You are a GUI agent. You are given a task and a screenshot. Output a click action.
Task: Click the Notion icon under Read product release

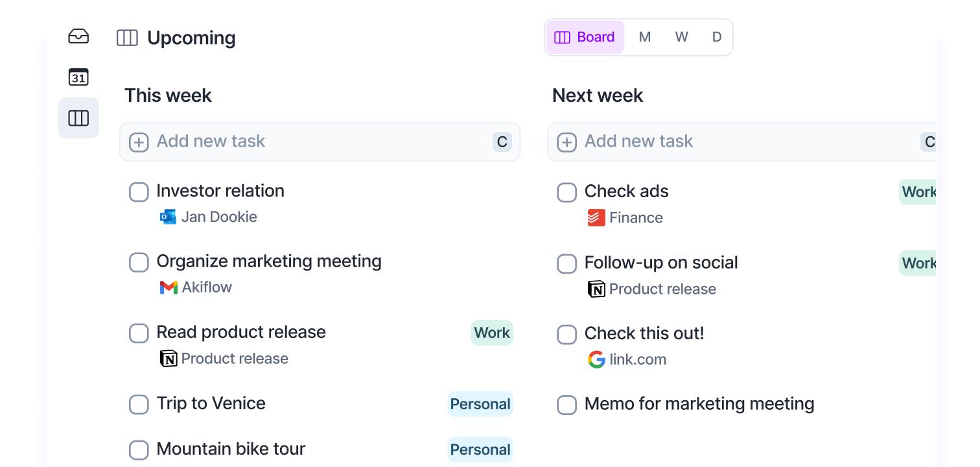point(169,358)
